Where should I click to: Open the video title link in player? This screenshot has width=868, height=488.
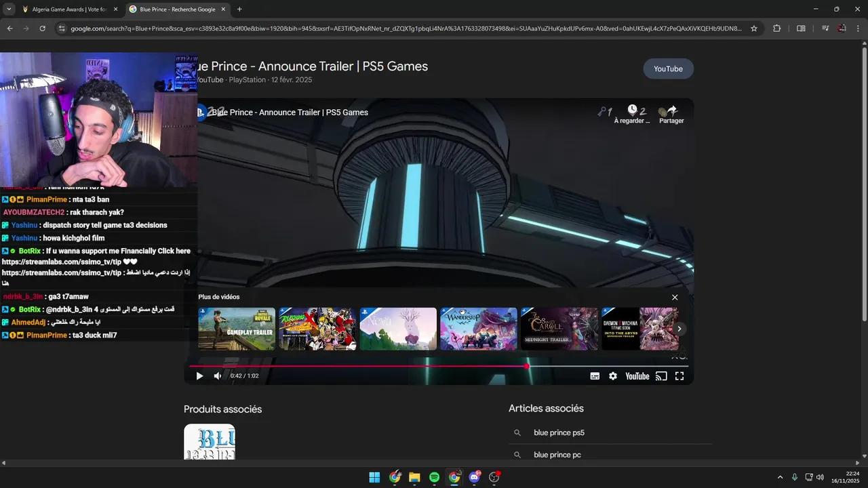pos(290,113)
